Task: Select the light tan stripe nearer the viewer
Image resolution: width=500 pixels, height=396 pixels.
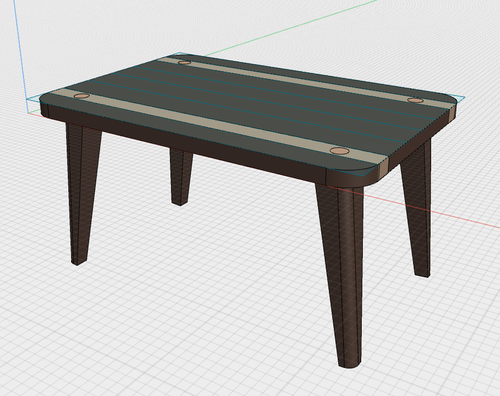Action: pos(217,125)
